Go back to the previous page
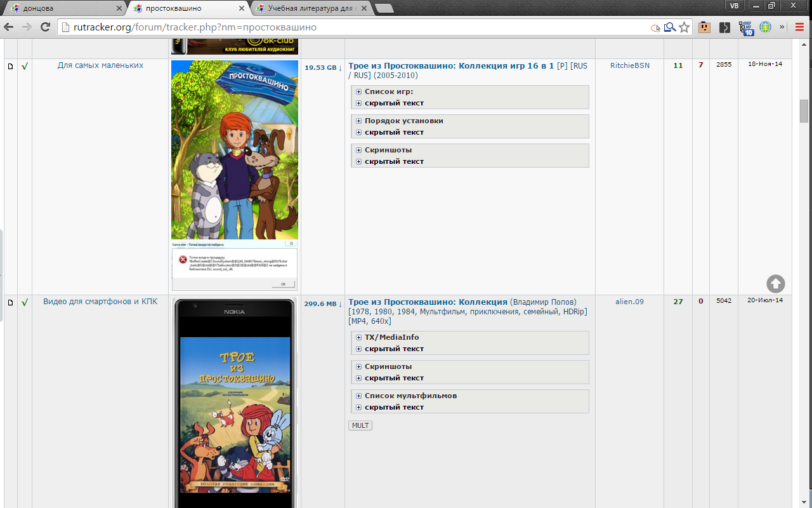This screenshot has width=812, height=508. (x=9, y=27)
